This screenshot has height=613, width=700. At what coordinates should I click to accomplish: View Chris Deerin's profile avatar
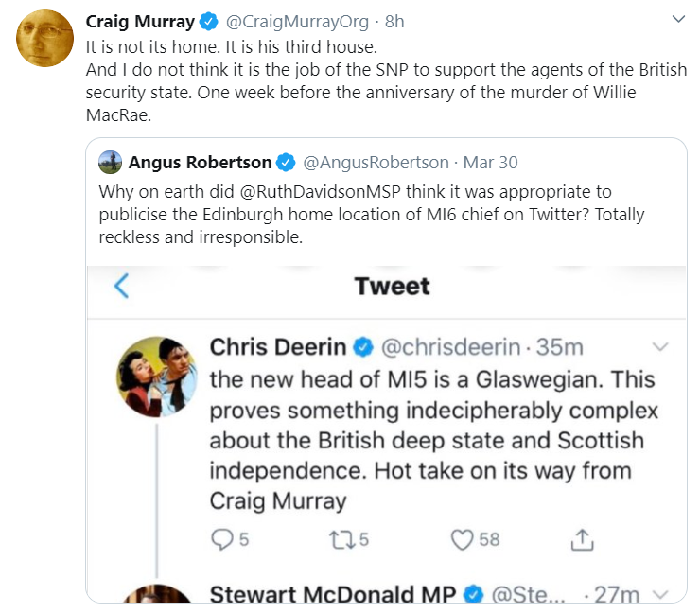(157, 377)
